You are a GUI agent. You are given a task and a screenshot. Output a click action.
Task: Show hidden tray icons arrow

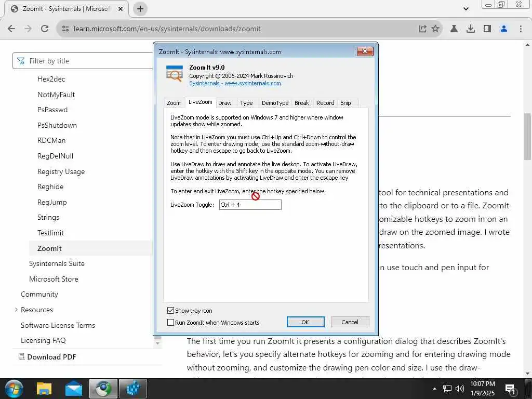click(x=434, y=389)
